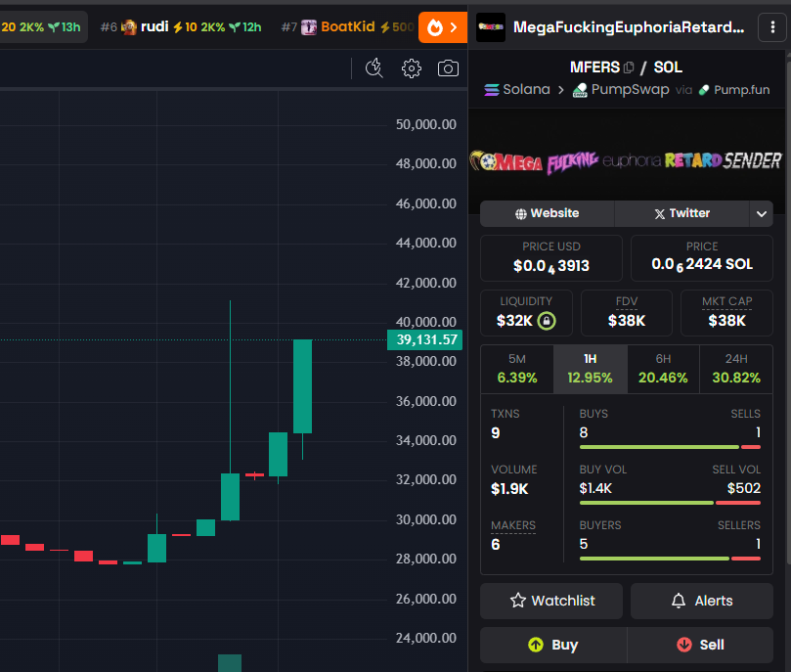
Task: Click the buy vol versus sell vol bar
Action: 670,503
